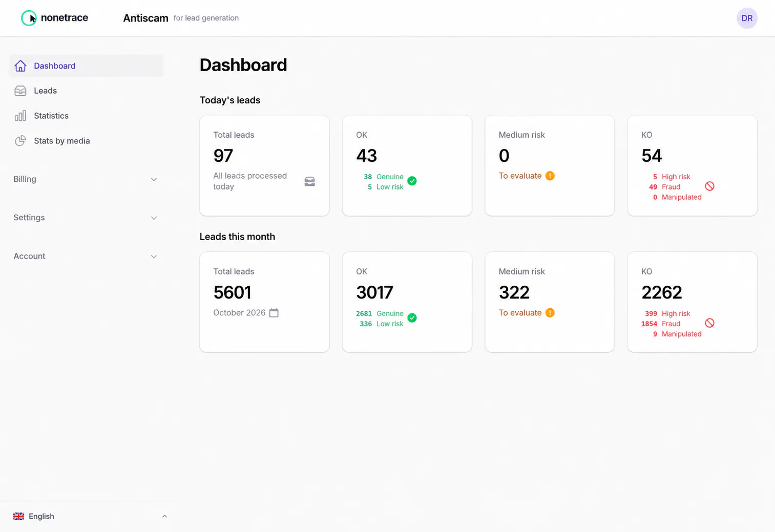Click monthly OK count 3017

click(x=374, y=292)
